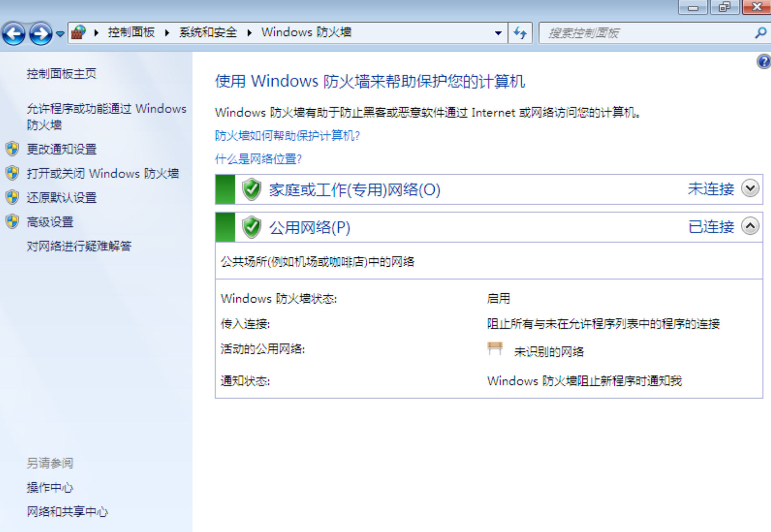
Task: Open 网络和共享中心 link
Action: pyautogui.click(x=67, y=511)
